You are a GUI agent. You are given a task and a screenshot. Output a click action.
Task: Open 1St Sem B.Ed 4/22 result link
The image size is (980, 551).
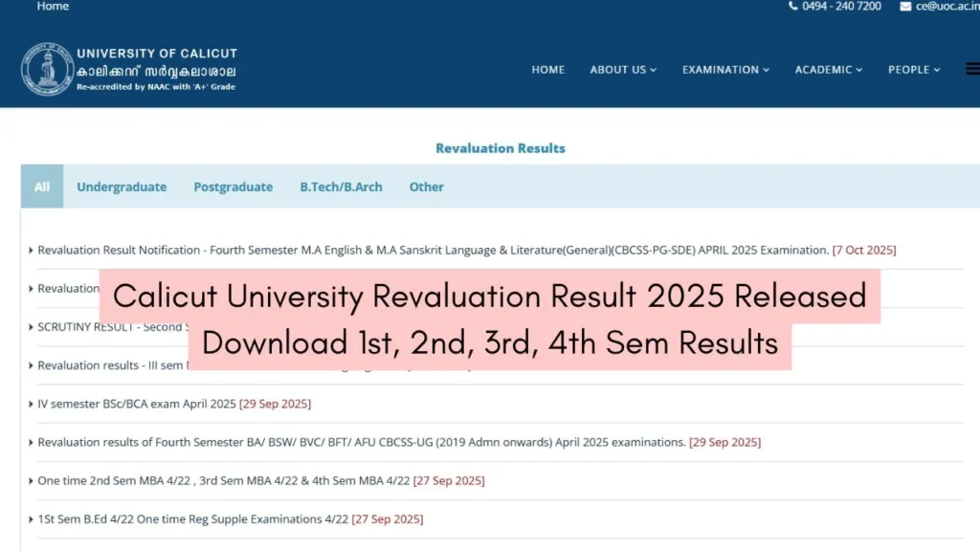pyautogui.click(x=193, y=518)
